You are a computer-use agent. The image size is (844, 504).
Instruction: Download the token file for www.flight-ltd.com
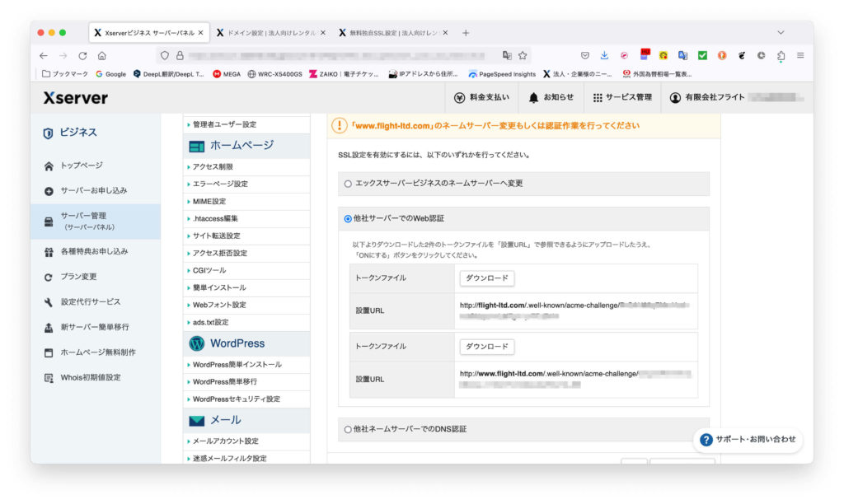(486, 347)
